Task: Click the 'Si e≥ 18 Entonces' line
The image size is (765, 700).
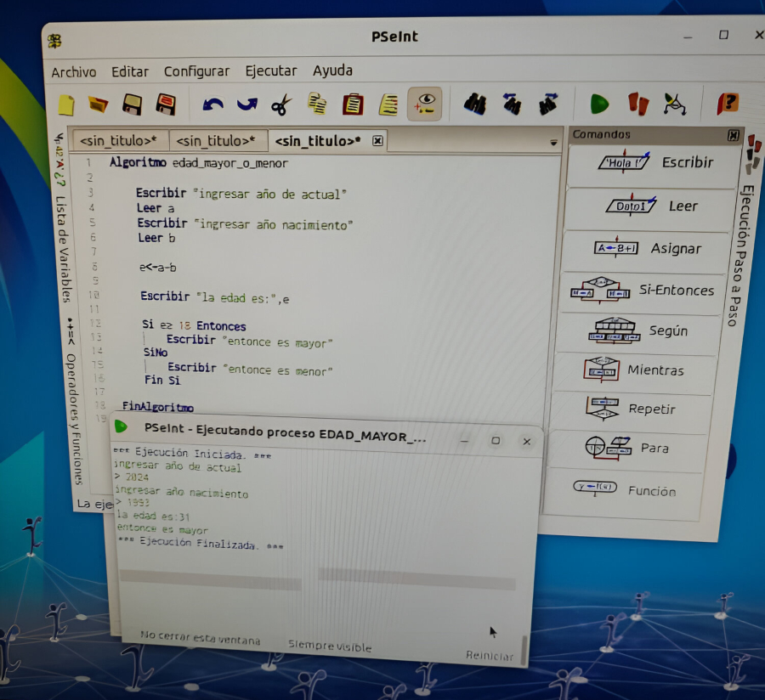Action: 194,325
